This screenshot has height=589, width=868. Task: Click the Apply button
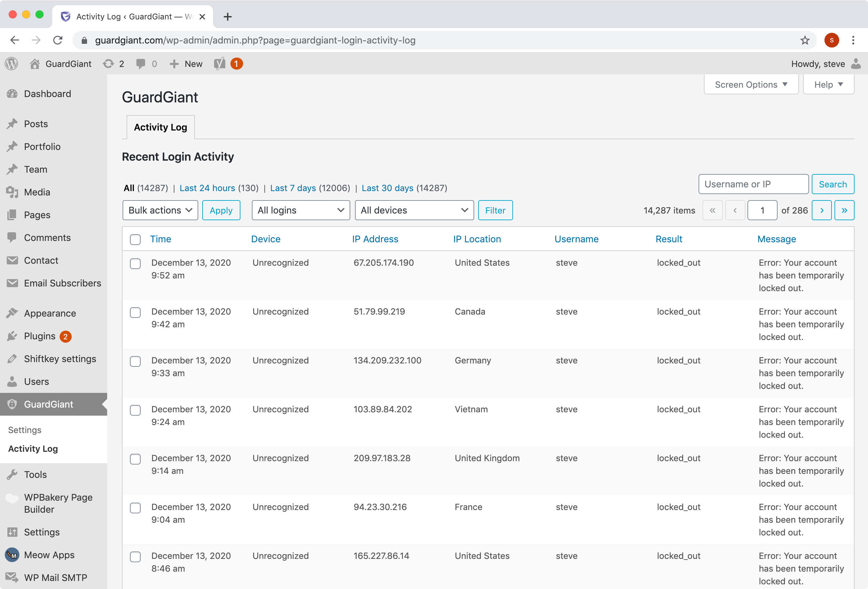tap(221, 211)
